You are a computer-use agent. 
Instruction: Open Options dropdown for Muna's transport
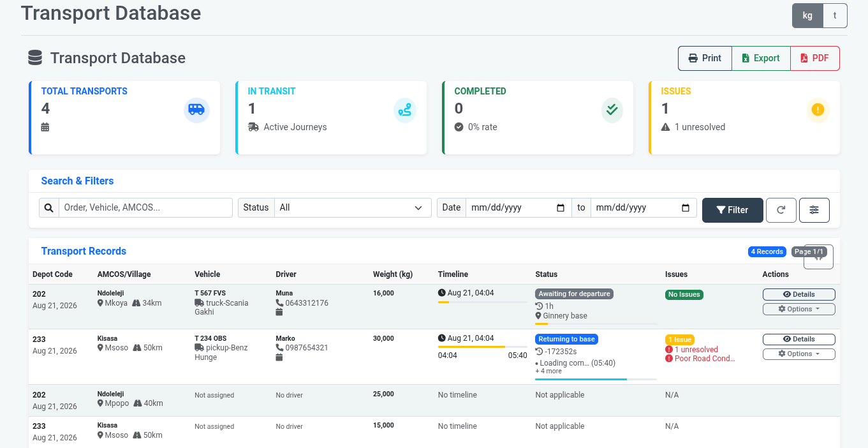pos(798,309)
